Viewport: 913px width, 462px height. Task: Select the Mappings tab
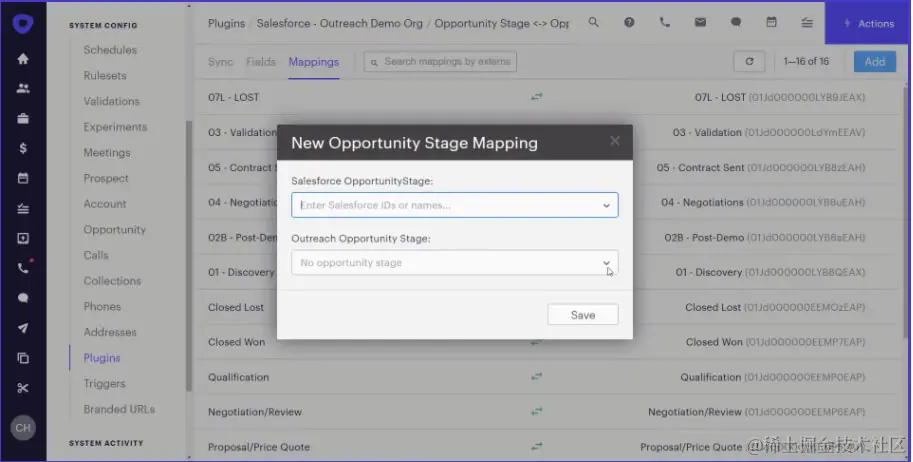[x=313, y=62]
